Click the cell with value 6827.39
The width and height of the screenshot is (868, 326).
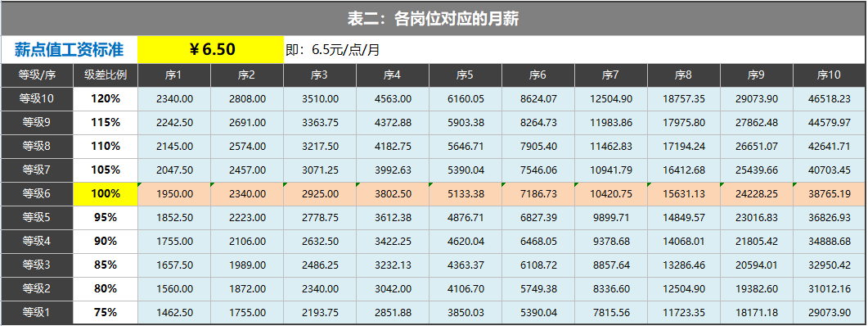[x=538, y=218]
